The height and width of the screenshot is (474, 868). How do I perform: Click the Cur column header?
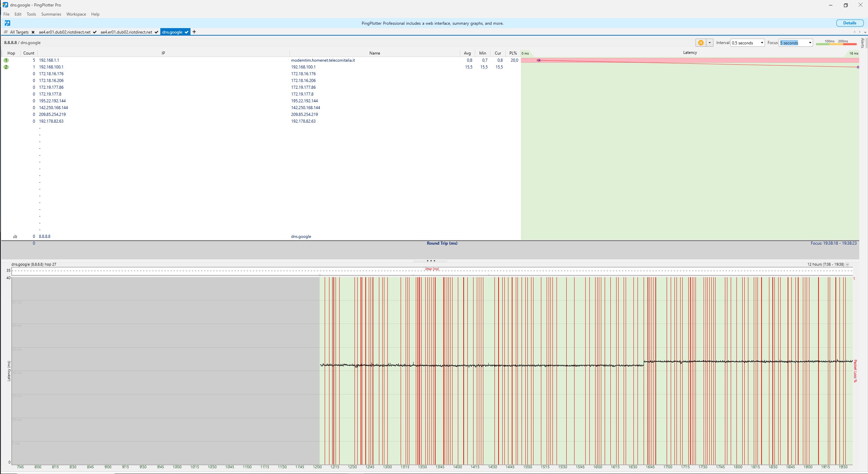(x=498, y=53)
